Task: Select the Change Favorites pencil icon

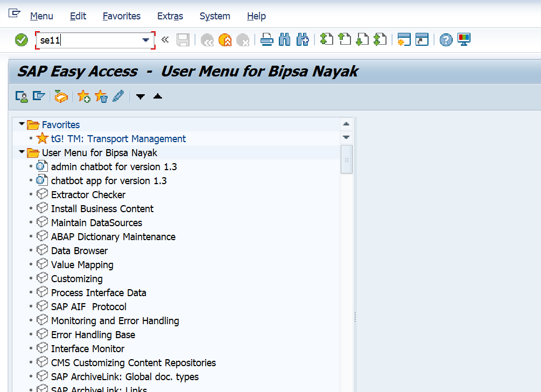Action: tap(118, 96)
